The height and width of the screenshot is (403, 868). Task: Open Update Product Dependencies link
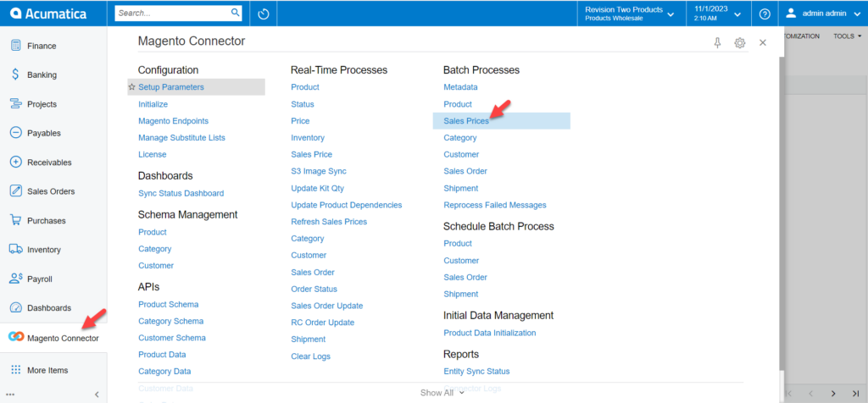click(x=347, y=205)
